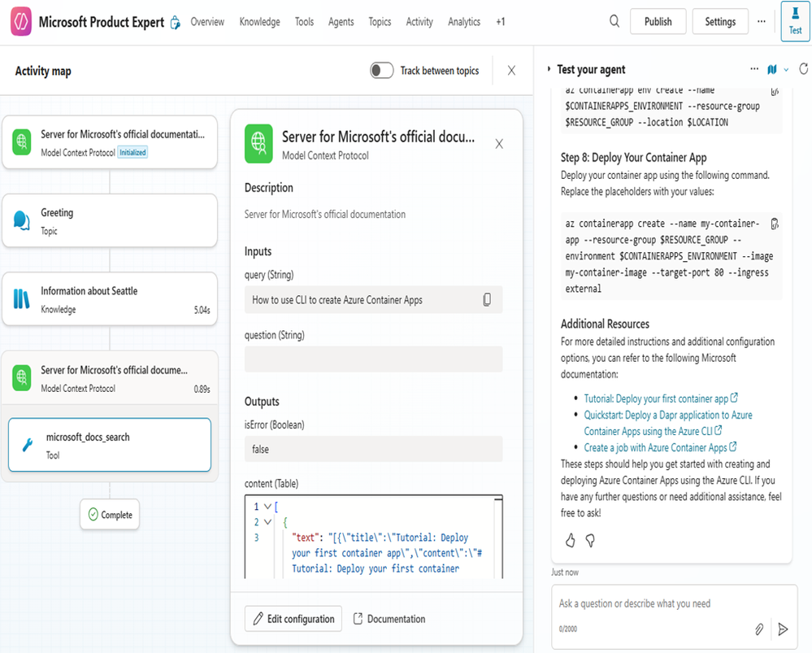812x653 pixels.
Task: Collapse JSON line 2 brace
Action: pos(267,522)
